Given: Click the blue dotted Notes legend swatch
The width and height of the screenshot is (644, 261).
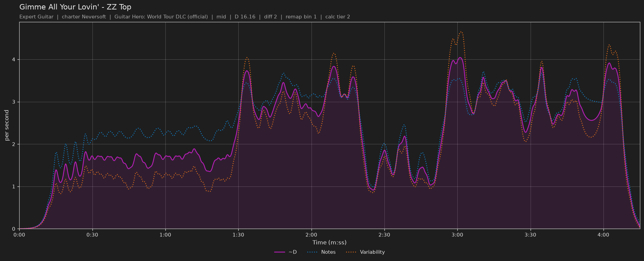Looking at the screenshot, I should (x=313, y=252).
